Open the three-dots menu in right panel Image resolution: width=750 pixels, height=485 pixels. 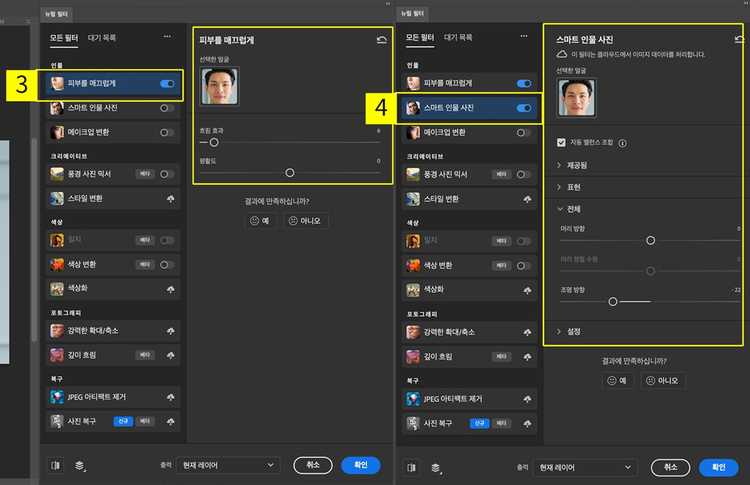click(x=524, y=36)
